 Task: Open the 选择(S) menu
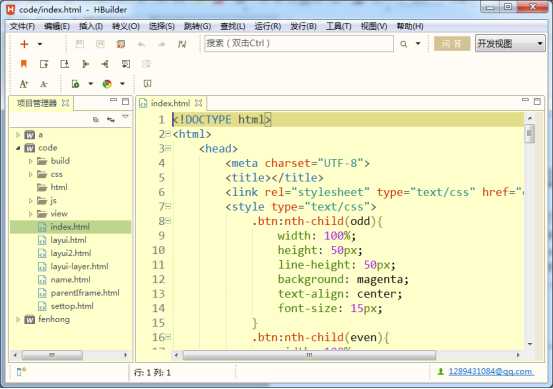[162, 26]
